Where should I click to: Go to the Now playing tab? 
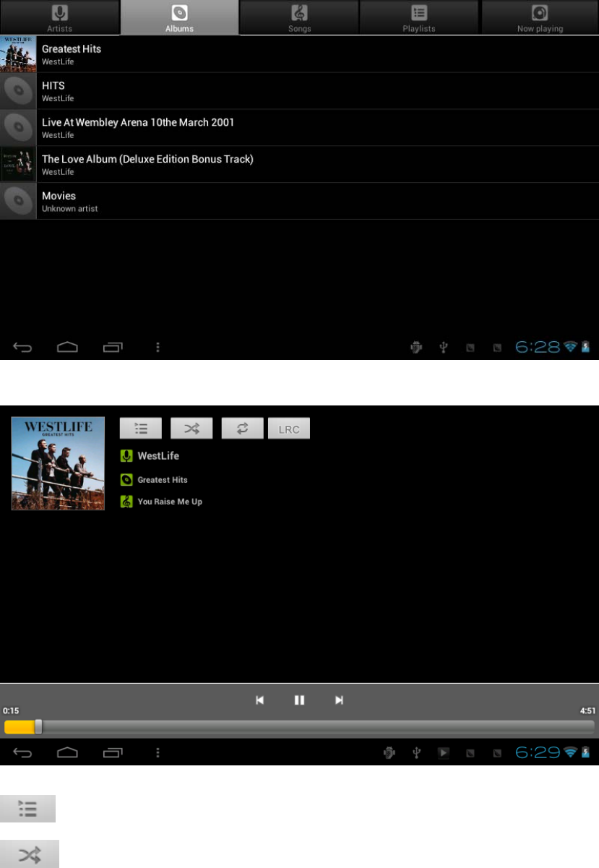[540, 17]
